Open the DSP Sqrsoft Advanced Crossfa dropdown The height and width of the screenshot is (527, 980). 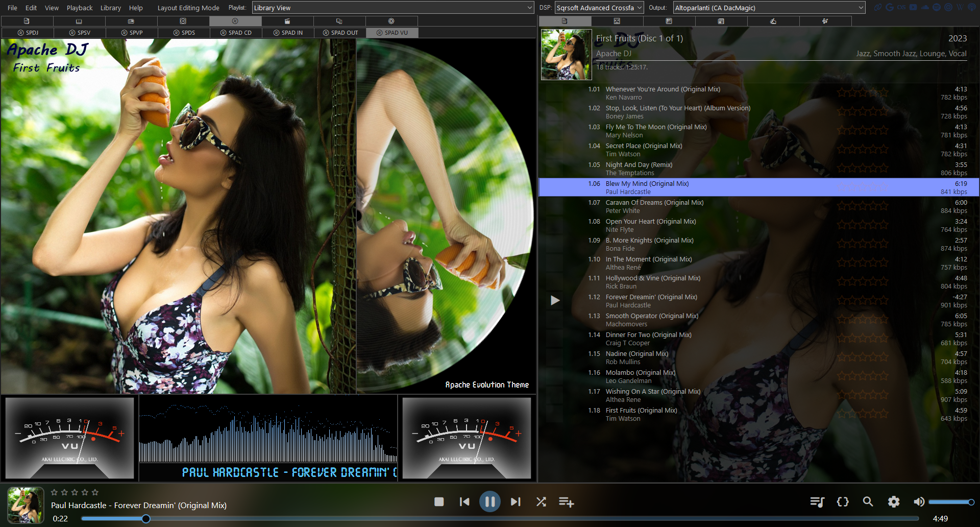tap(599, 8)
